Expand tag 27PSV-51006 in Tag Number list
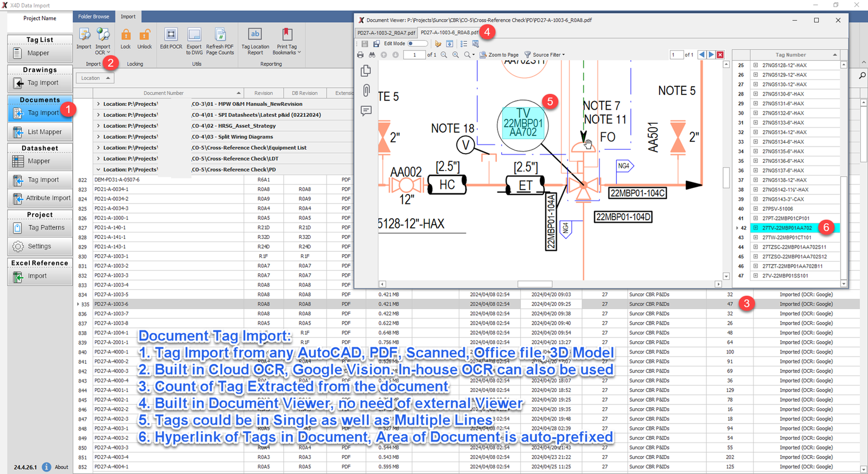Image resolution: width=868 pixels, height=474 pixels. (x=756, y=208)
